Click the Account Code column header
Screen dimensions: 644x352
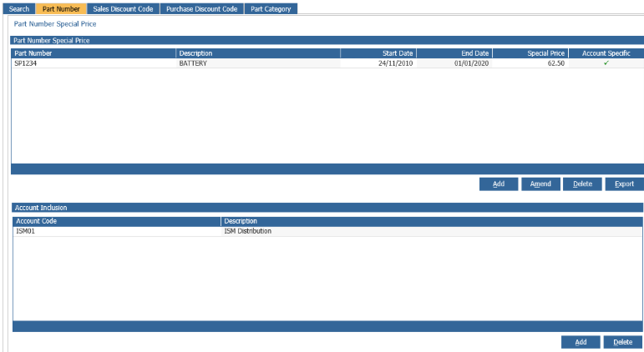tap(117, 221)
